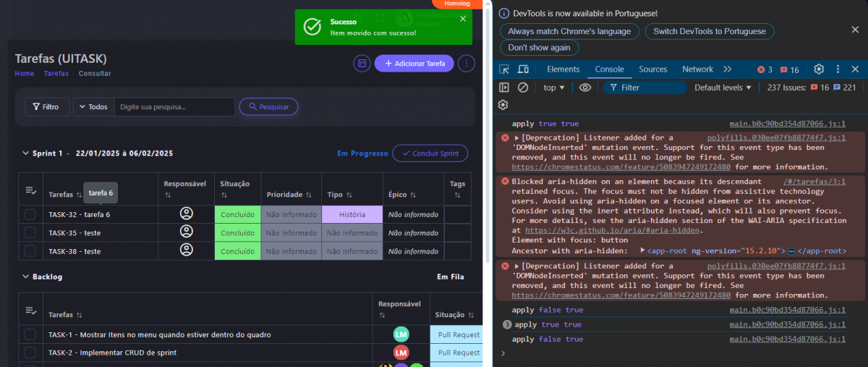Check the TASK-32 row checkbox
The width and height of the screenshot is (868, 367).
coord(30,214)
